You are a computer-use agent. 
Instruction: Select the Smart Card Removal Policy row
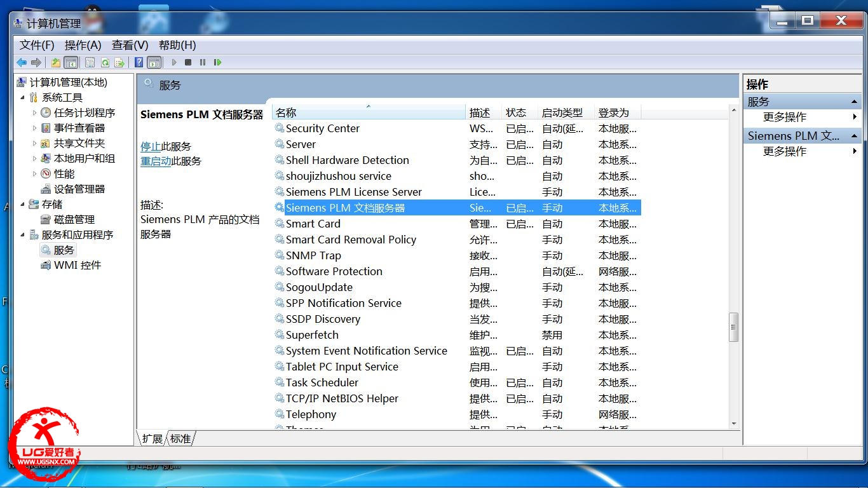[457, 240]
